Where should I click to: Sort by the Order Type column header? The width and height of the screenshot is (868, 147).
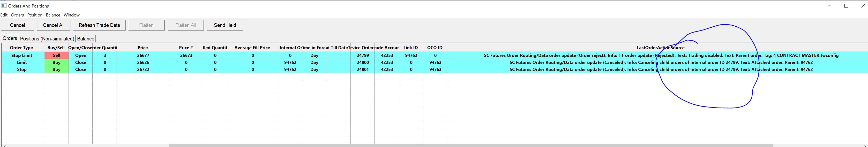[22, 47]
